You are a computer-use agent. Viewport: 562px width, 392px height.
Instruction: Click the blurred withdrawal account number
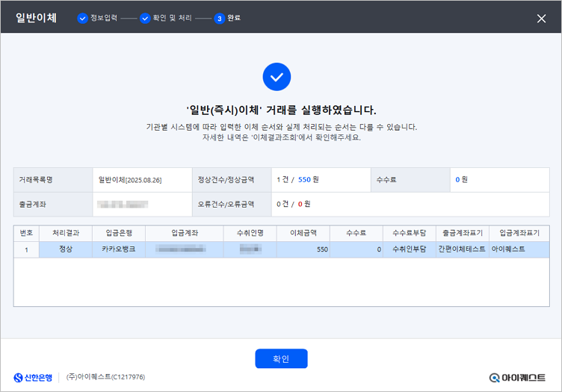123,205
